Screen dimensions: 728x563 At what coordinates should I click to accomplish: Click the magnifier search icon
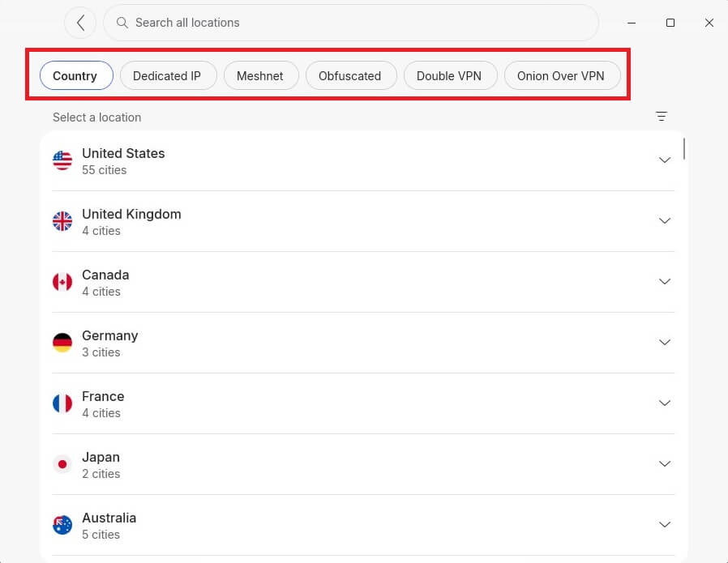point(122,23)
